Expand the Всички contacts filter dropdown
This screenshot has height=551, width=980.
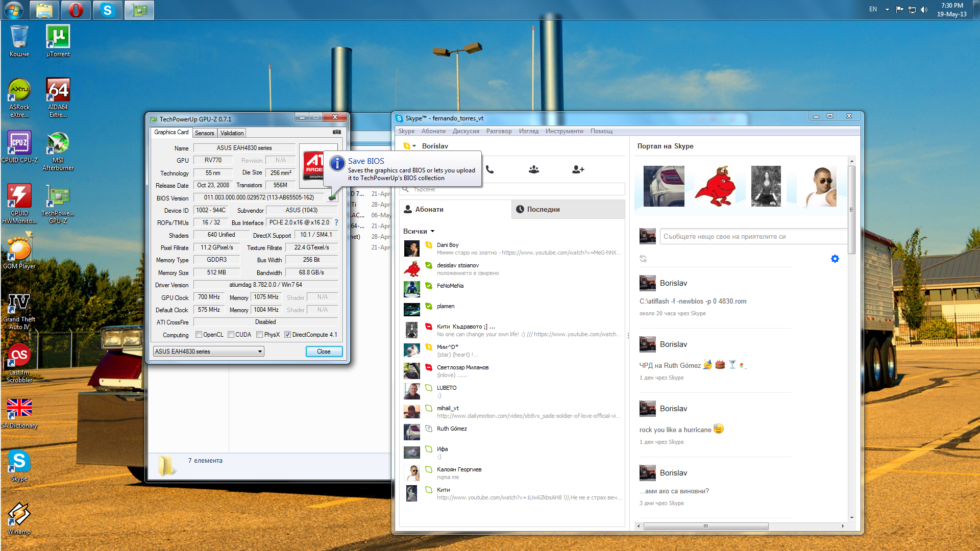click(419, 231)
